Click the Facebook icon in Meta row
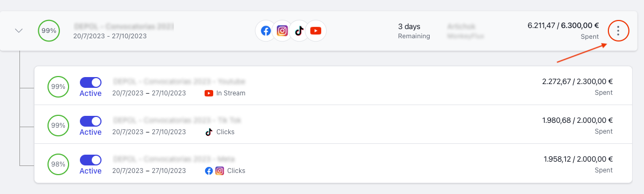The width and height of the screenshot is (644, 194). click(209, 171)
